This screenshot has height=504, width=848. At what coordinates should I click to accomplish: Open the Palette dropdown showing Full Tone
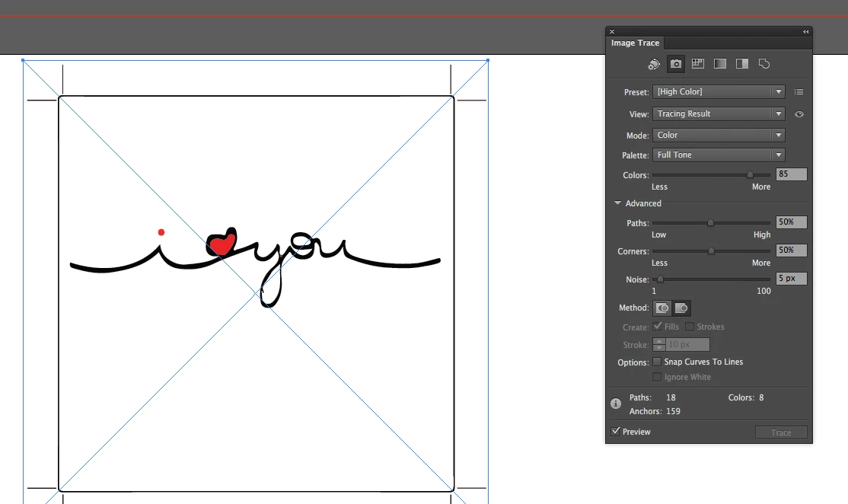[719, 155]
